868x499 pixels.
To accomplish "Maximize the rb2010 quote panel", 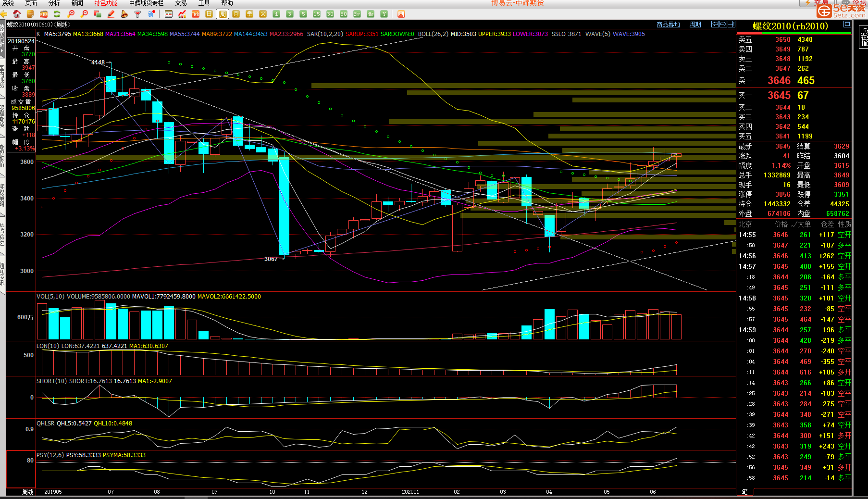I will pos(847,24).
